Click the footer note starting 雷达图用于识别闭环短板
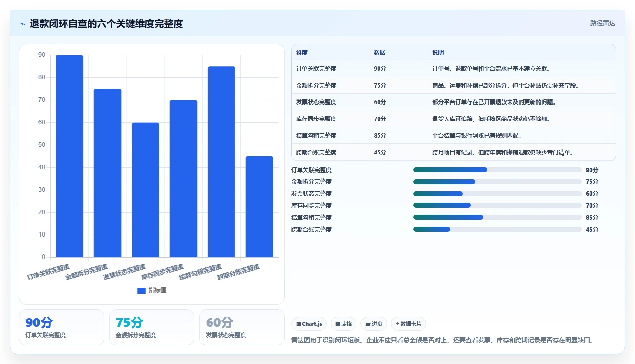 pyautogui.click(x=443, y=341)
